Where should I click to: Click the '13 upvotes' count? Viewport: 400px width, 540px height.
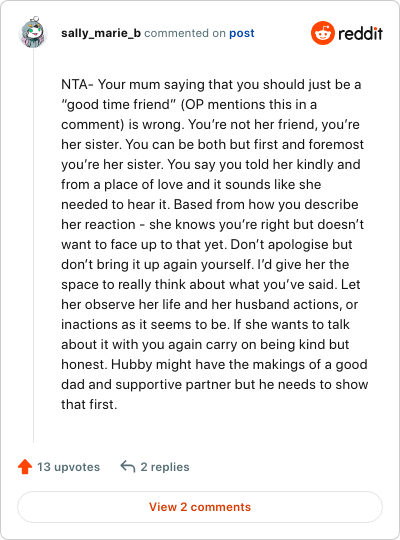point(69,467)
